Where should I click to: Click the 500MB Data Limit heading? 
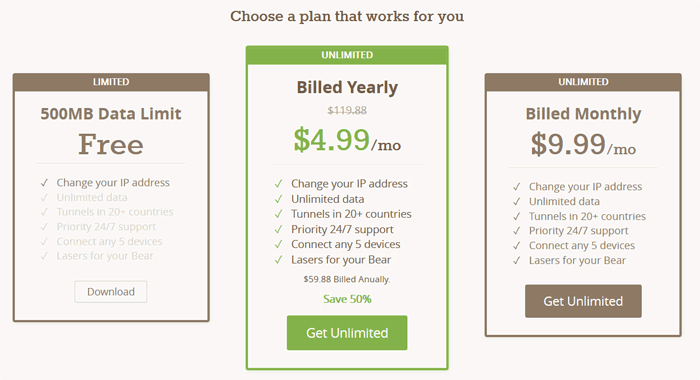(111, 114)
